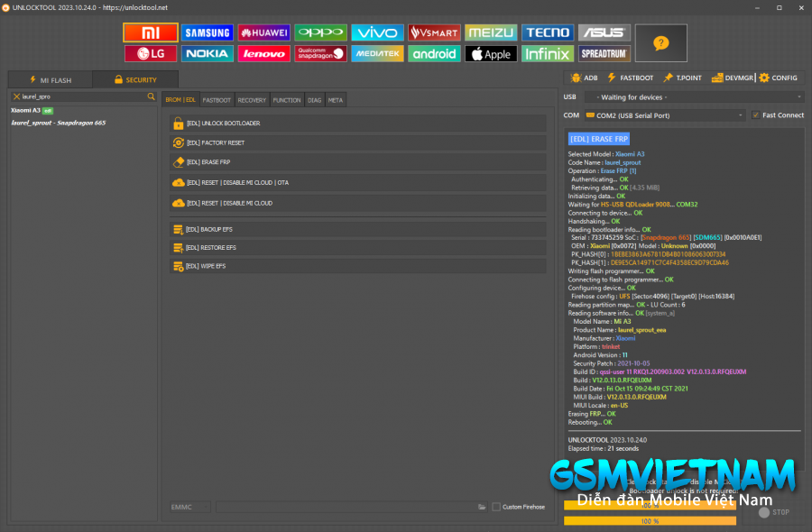Select the MediaTek brand icon
This screenshot has height=532, width=812.
tap(377, 53)
